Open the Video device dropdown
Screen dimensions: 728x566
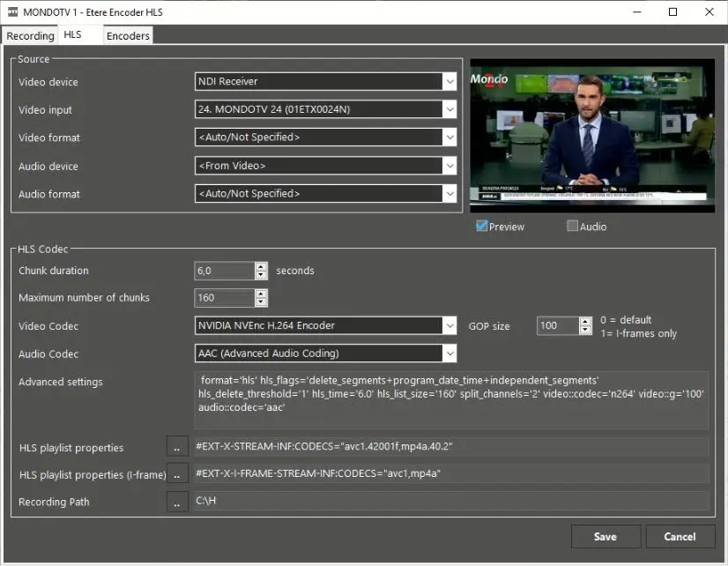click(449, 82)
